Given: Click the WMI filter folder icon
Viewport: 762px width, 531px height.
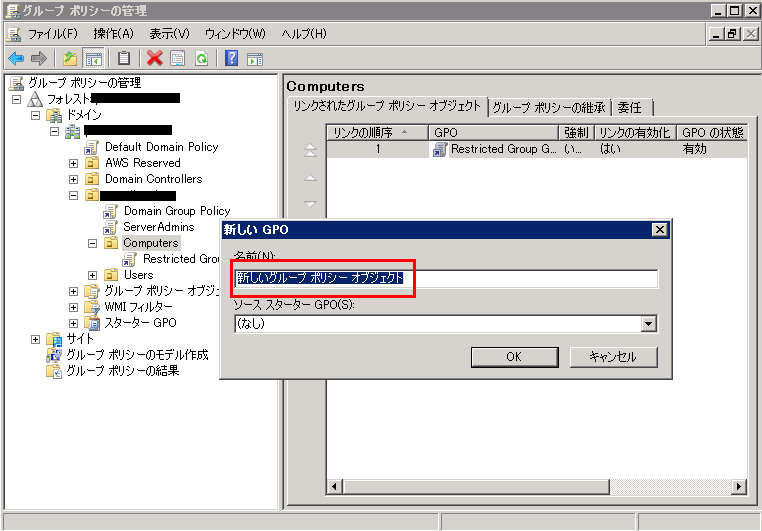Looking at the screenshot, I should [x=92, y=307].
